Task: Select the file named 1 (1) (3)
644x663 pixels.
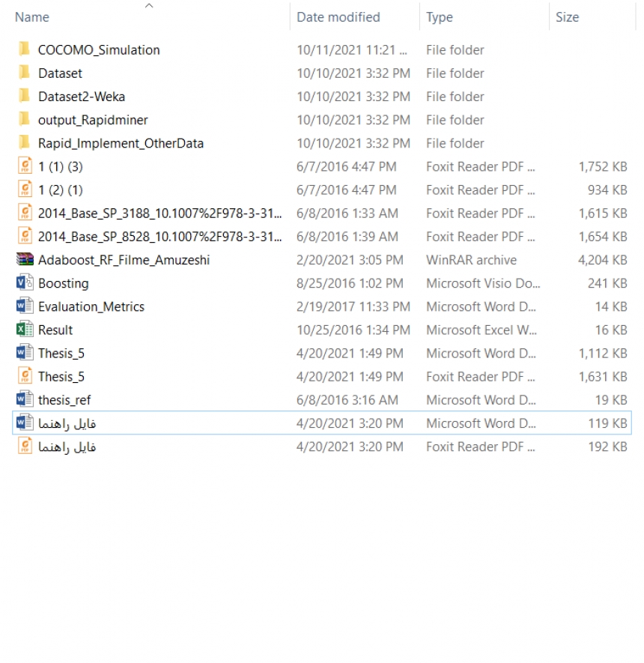Action: point(61,166)
